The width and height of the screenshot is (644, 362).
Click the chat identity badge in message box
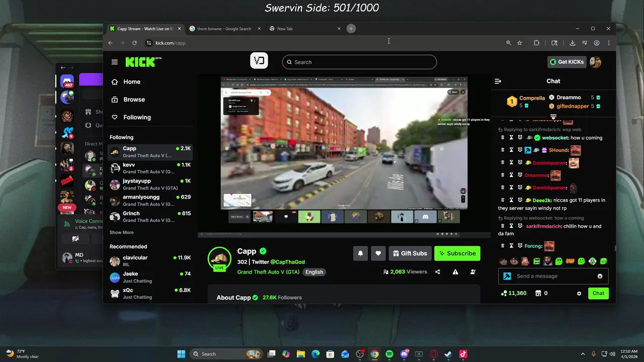tap(507, 276)
